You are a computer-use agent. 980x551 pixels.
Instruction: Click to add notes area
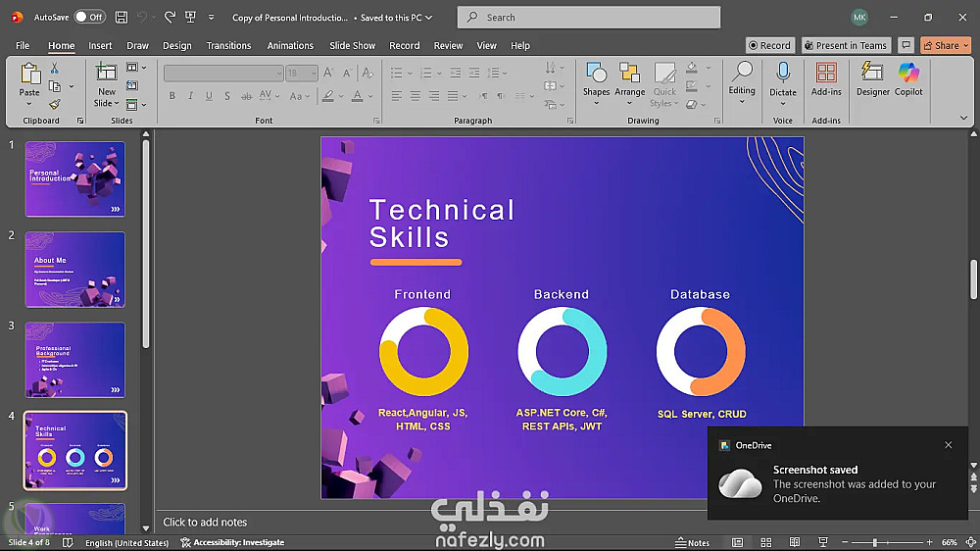[x=205, y=522]
